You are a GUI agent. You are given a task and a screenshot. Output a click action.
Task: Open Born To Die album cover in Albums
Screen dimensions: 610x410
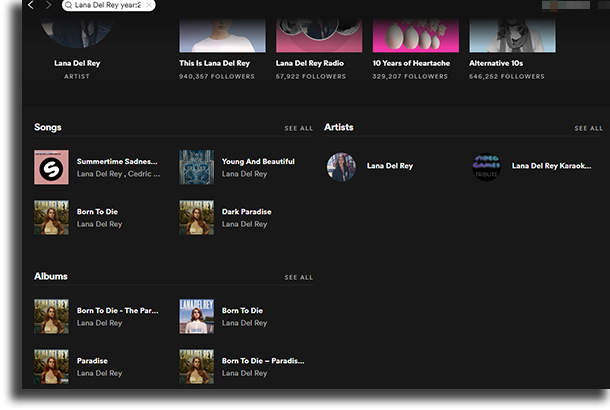point(196,316)
